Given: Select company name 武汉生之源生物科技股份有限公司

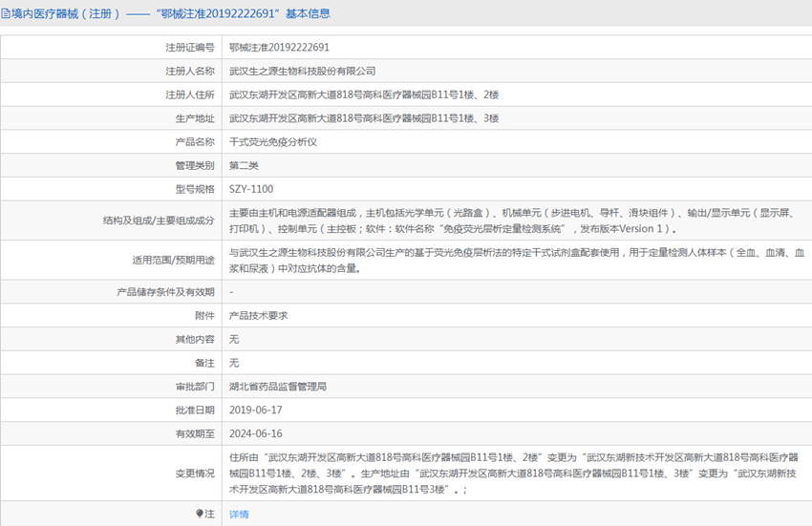Looking at the screenshot, I should pos(303,71).
